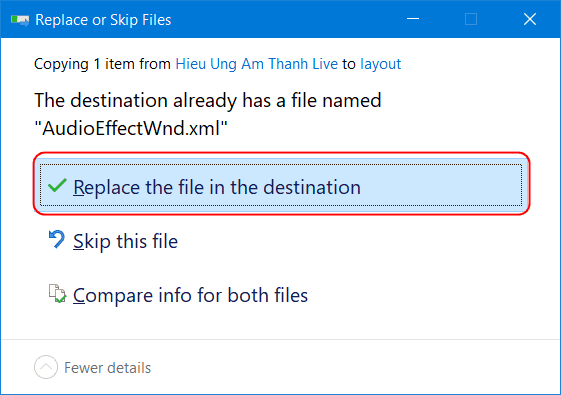Open the layout destination folder link
The width and height of the screenshot is (561, 395).
click(380, 65)
